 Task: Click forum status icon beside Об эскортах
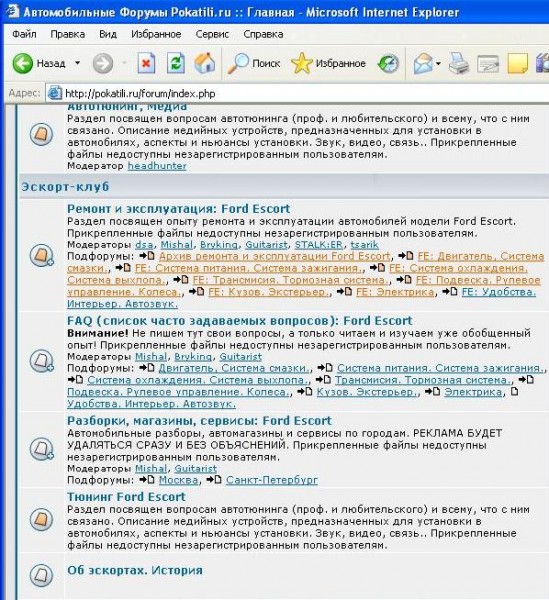click(x=41, y=575)
